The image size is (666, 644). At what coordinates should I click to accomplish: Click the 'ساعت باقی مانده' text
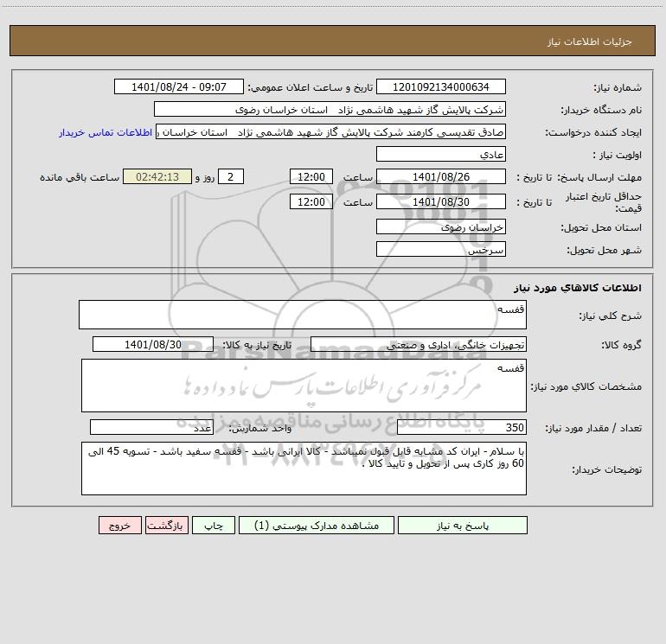click(80, 177)
